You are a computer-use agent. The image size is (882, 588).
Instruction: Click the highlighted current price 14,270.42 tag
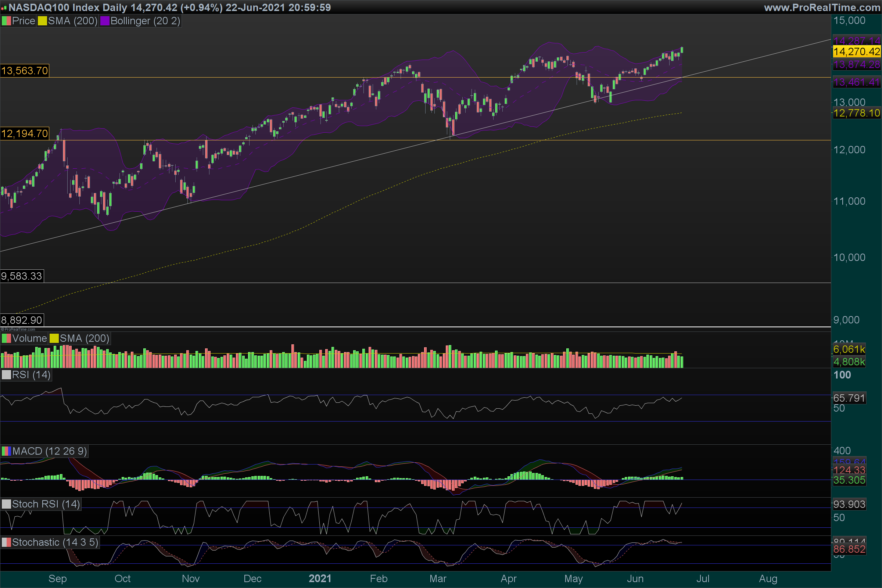[x=856, y=51]
